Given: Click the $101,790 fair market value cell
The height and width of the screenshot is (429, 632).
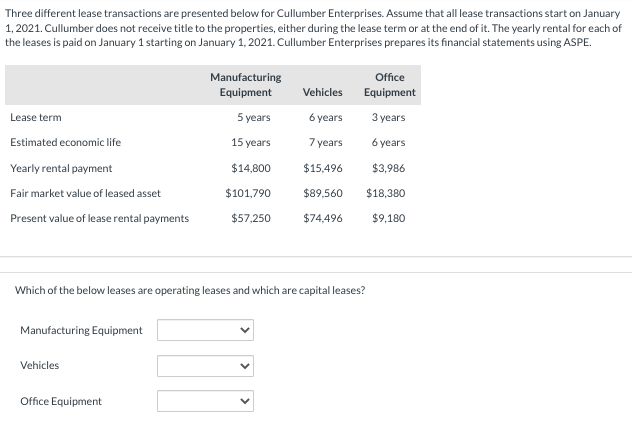Looking at the screenshot, I should pyautogui.click(x=250, y=193).
